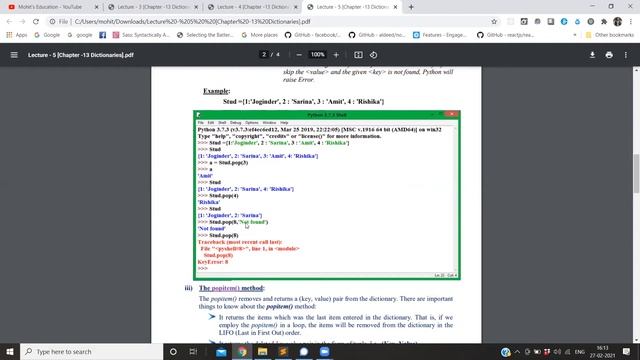Open the Zoom app on taskbar
This screenshot has height=360, width=640.
coord(324,351)
